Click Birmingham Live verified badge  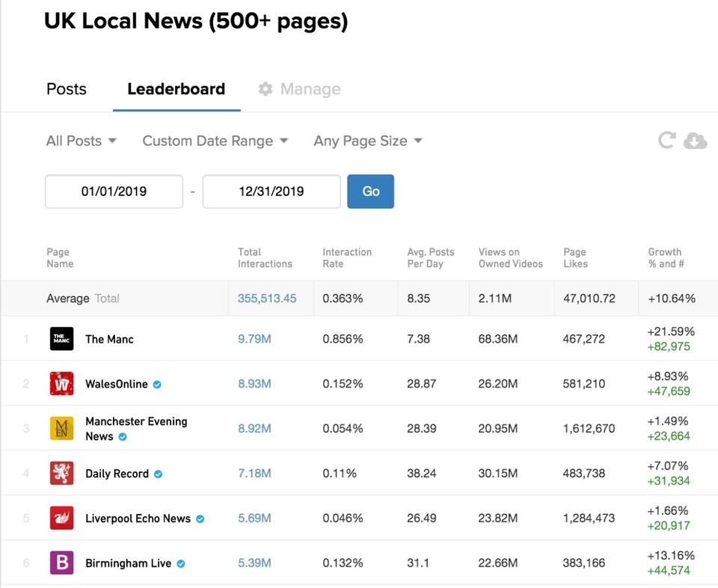click(181, 564)
